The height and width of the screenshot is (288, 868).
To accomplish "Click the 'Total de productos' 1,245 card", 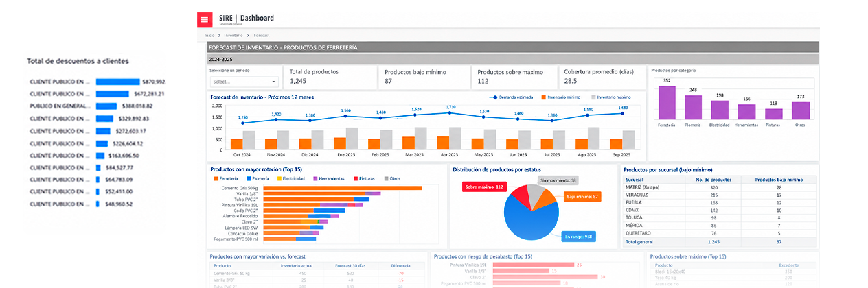I will (x=331, y=77).
